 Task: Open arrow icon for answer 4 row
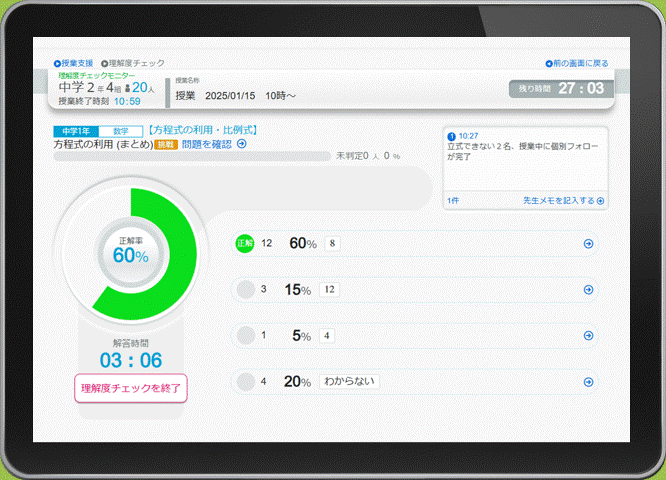click(588, 336)
